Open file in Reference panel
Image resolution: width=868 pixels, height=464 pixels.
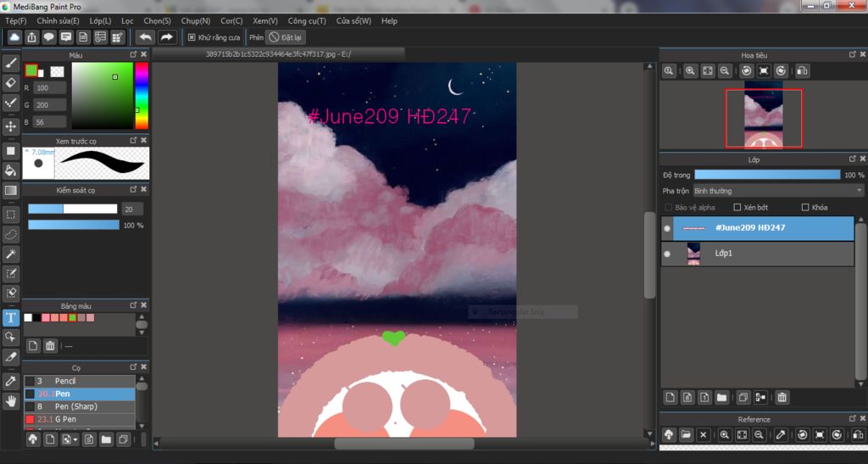686,434
